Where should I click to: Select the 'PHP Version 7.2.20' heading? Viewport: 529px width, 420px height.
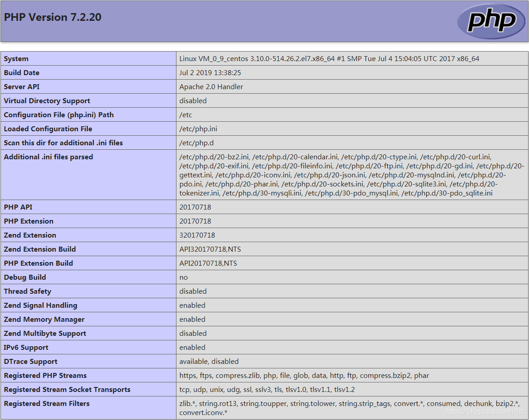52,17
